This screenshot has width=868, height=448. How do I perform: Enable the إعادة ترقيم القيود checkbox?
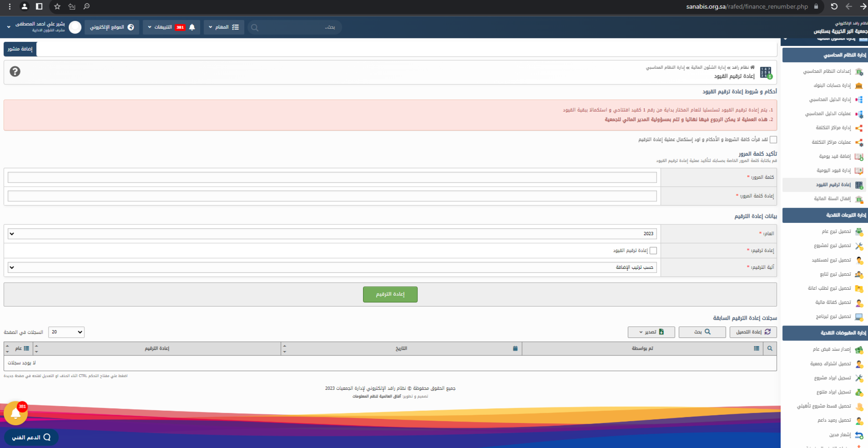point(653,251)
